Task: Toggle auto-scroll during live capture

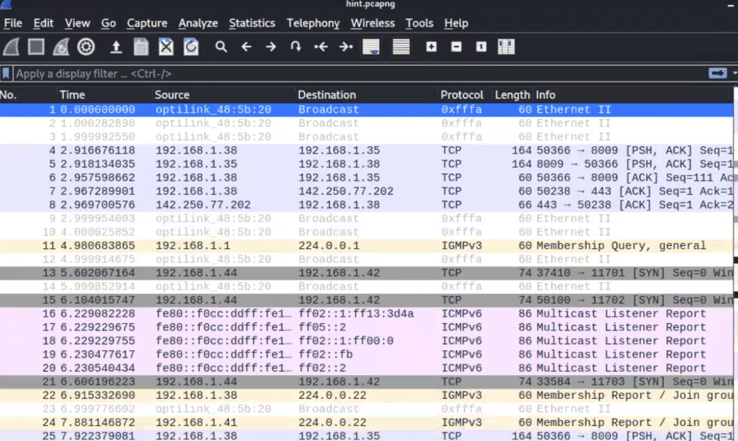Action: point(371,47)
